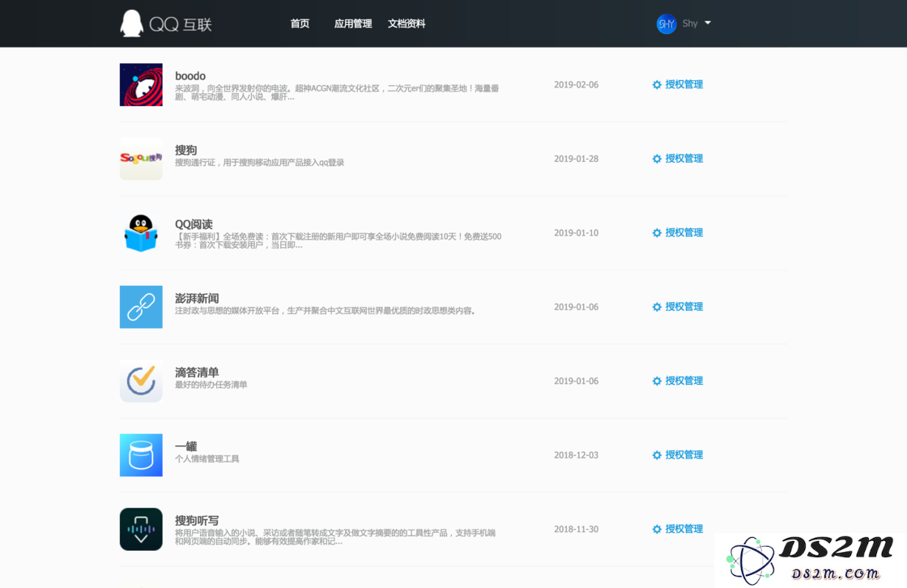
Task: Click the QQ阅读 description 【新手福利】
Action: click(339, 241)
